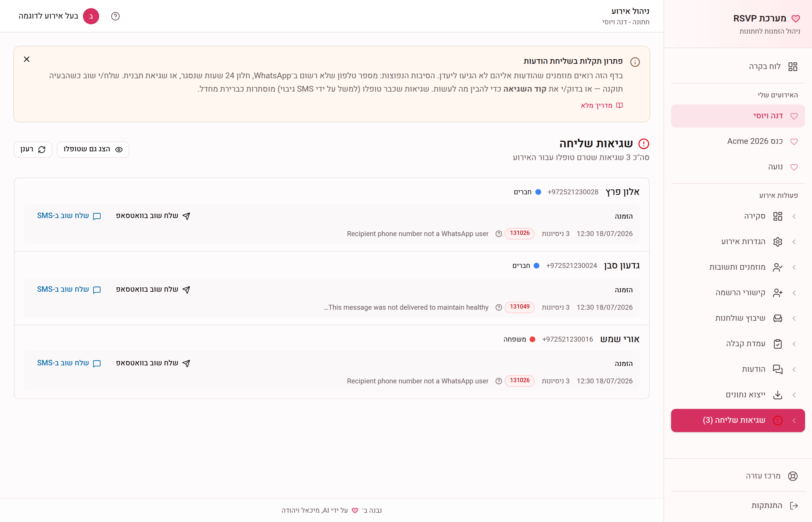This screenshot has width=812, height=522.
Task: Click error code badge 131049
Action: coord(519,307)
